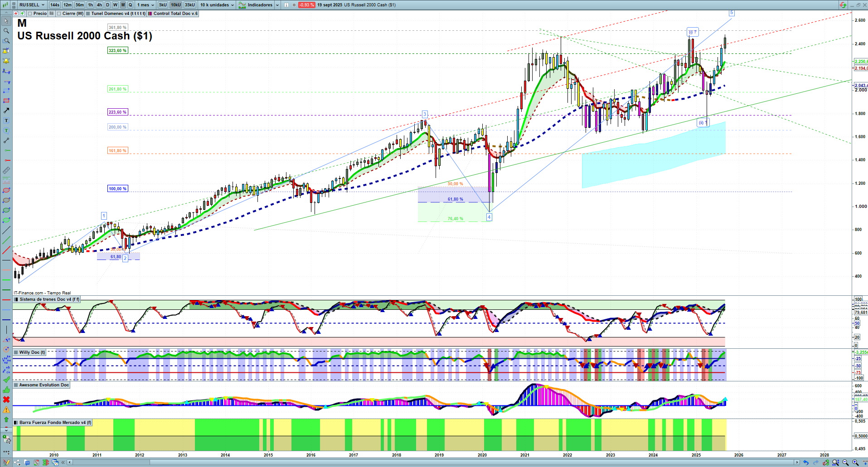The image size is (868, 467).
Task: Open the RUSSELL instrument dropdown
Action: tap(32, 5)
